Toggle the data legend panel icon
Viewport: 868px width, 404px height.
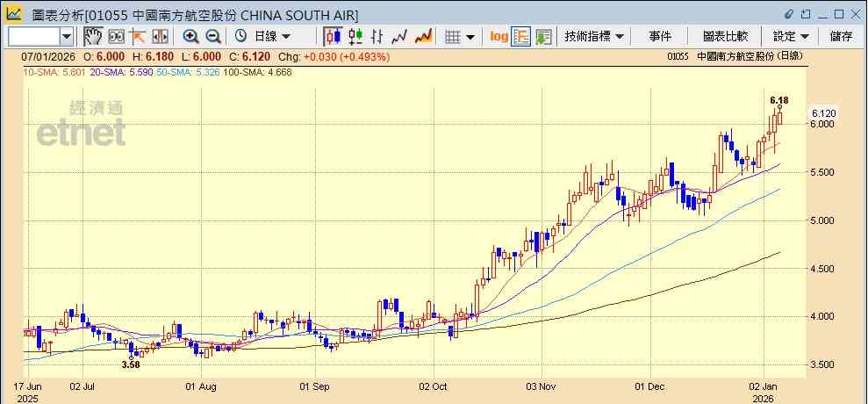[x=521, y=37]
